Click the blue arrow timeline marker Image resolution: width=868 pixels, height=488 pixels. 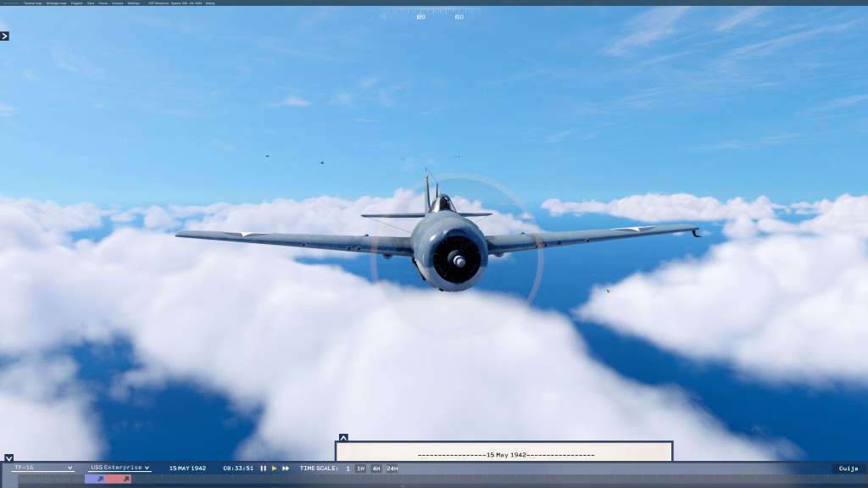tap(100, 480)
